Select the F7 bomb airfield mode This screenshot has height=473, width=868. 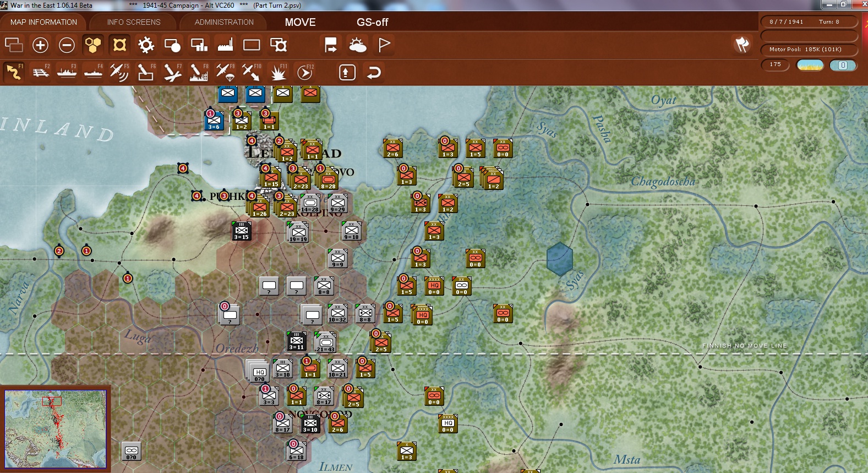tap(172, 72)
